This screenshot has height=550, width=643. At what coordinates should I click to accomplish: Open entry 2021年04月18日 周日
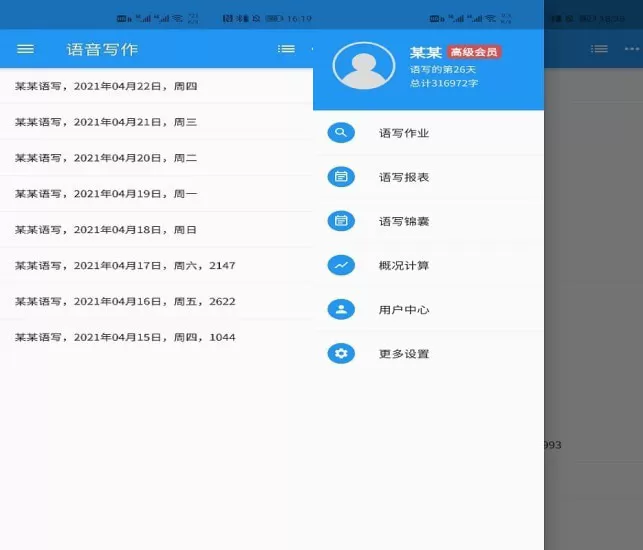pyautogui.click(x=156, y=230)
